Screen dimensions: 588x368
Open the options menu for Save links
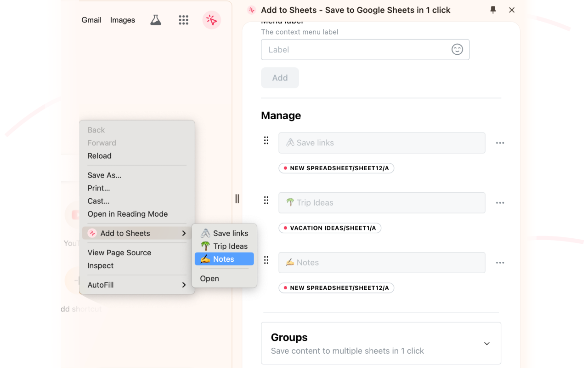(x=500, y=143)
